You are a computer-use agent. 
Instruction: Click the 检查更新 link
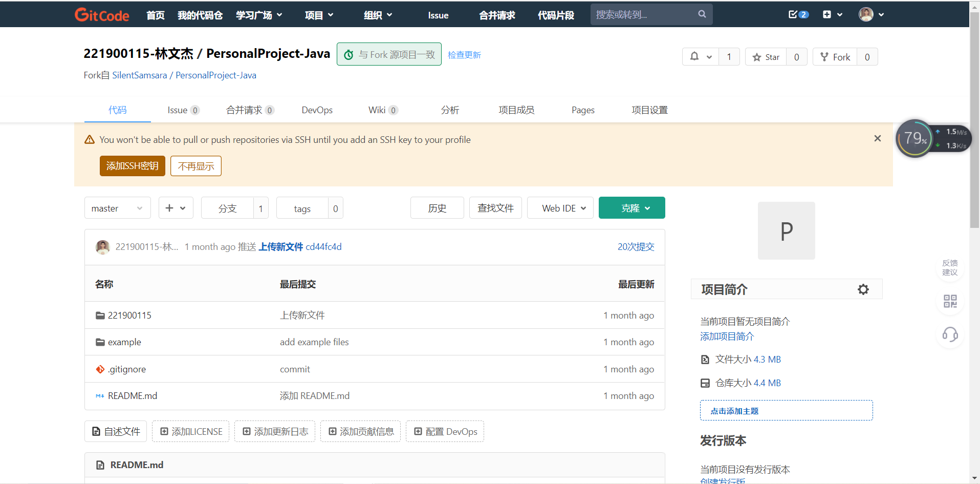click(x=464, y=55)
